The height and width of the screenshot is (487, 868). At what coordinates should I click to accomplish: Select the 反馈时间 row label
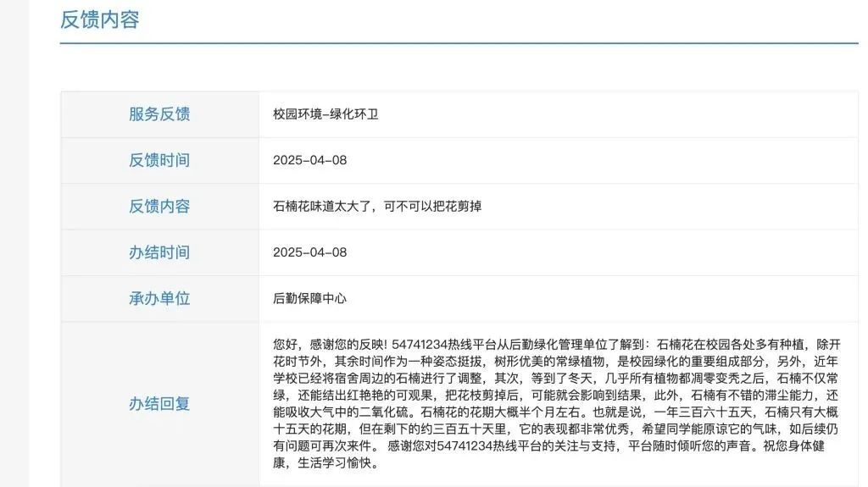159,160
